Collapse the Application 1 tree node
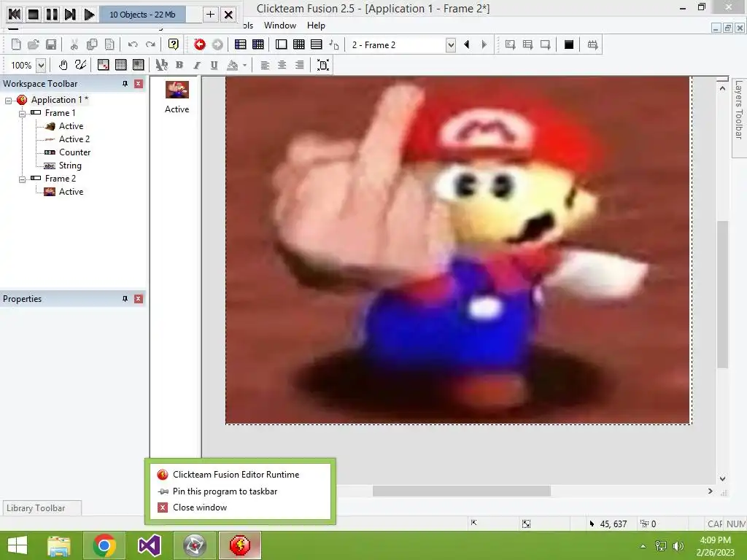Viewport: 747px width, 560px height. tap(9, 101)
